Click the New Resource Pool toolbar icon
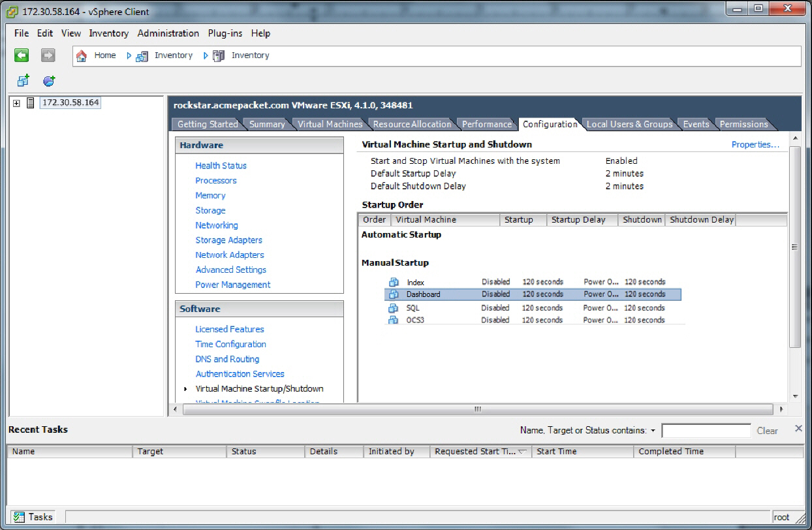 click(49, 81)
